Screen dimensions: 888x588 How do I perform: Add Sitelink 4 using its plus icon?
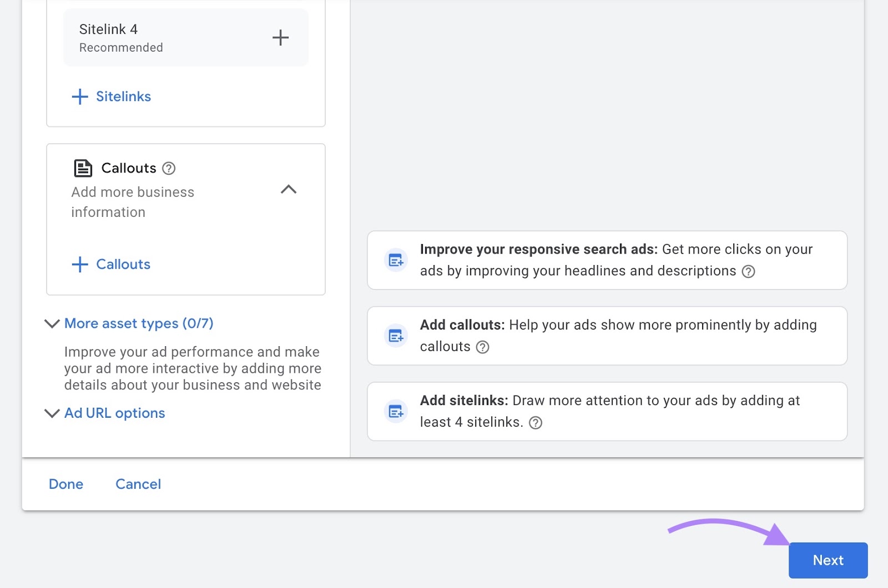(x=280, y=37)
